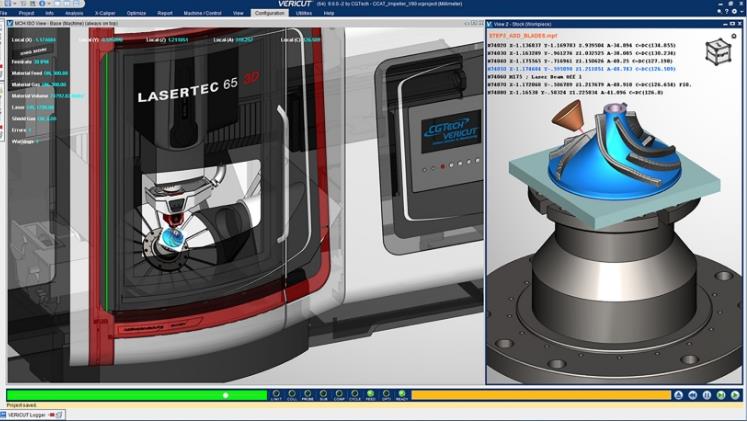747x422 pixels.
Task: Open the Info menu tab
Action: point(50,13)
